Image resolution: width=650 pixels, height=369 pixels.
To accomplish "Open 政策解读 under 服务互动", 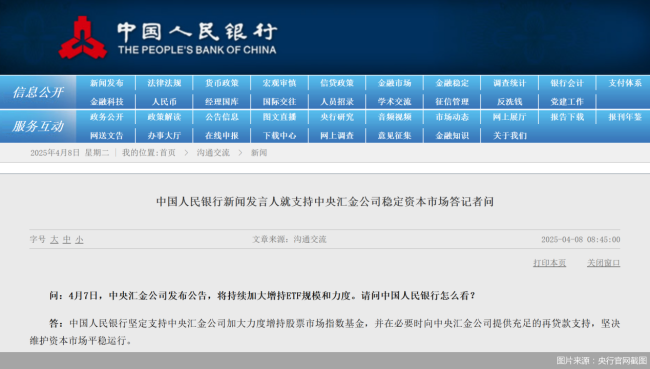I will (164, 117).
